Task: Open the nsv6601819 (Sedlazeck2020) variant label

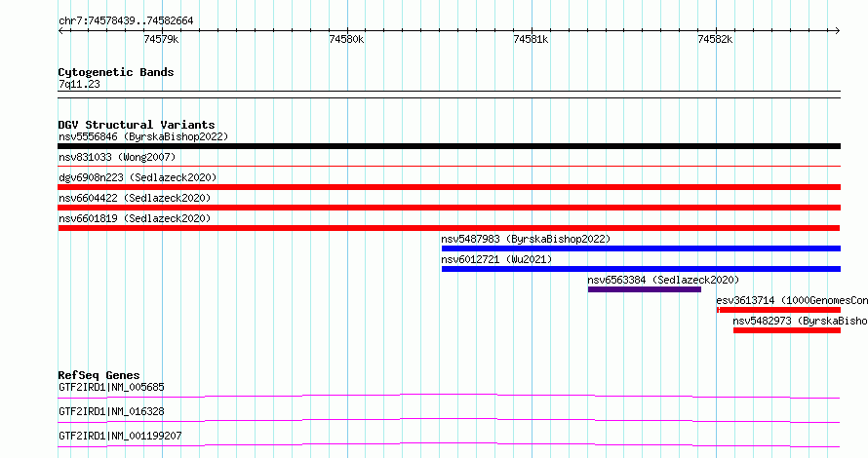Action: 135,218
